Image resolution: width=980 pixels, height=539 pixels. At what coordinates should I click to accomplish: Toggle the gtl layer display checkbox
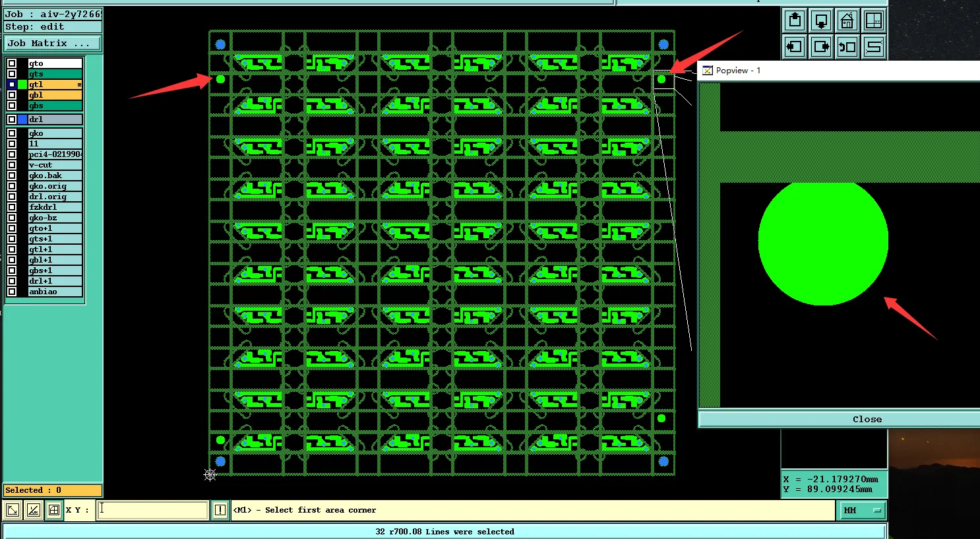tap(12, 84)
